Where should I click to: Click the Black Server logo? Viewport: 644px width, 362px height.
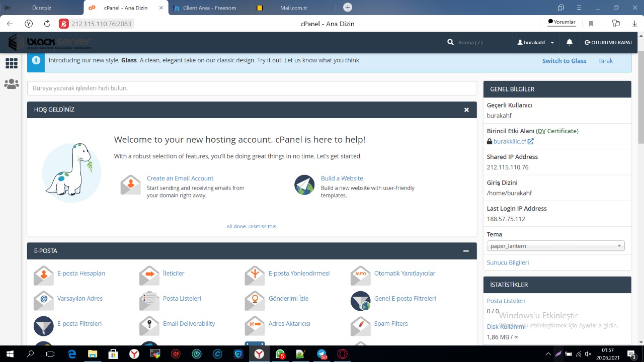(x=49, y=42)
